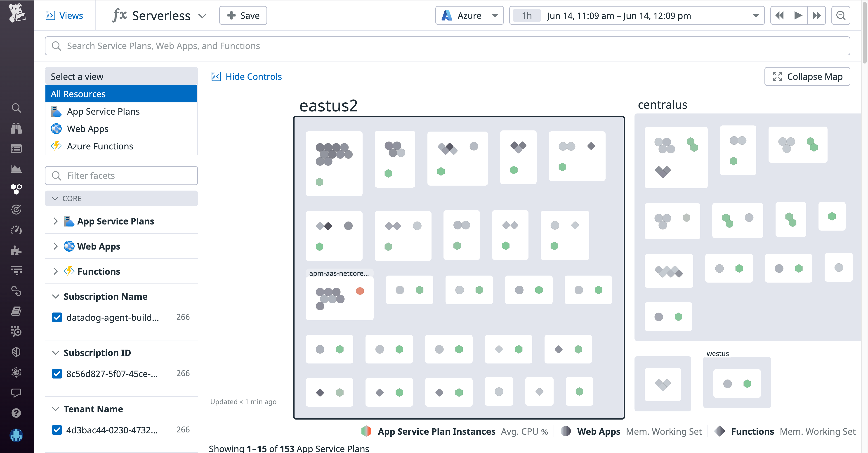Click the Help question-mark icon in sidebar
This screenshot has height=453, width=868.
coord(16,413)
